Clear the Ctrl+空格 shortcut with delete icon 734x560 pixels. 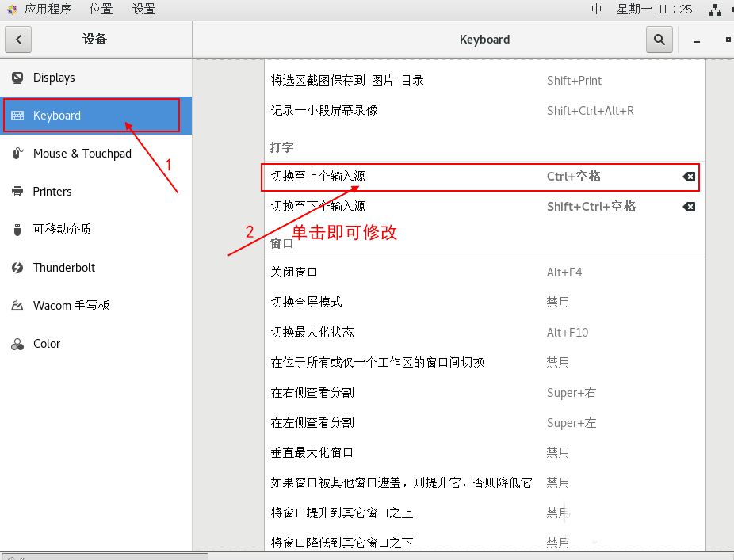click(689, 177)
